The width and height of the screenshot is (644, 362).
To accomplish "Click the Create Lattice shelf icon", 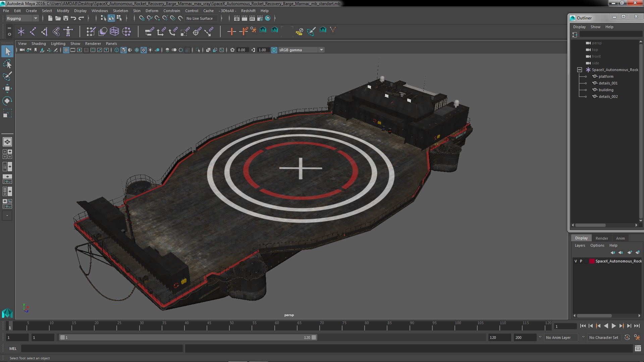I will [114, 32].
